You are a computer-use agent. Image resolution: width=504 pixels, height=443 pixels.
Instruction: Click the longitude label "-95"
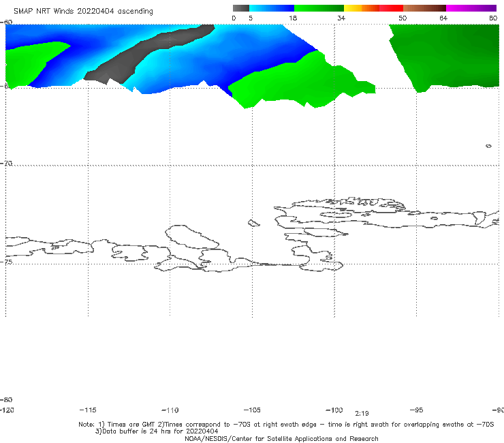tap(417, 410)
